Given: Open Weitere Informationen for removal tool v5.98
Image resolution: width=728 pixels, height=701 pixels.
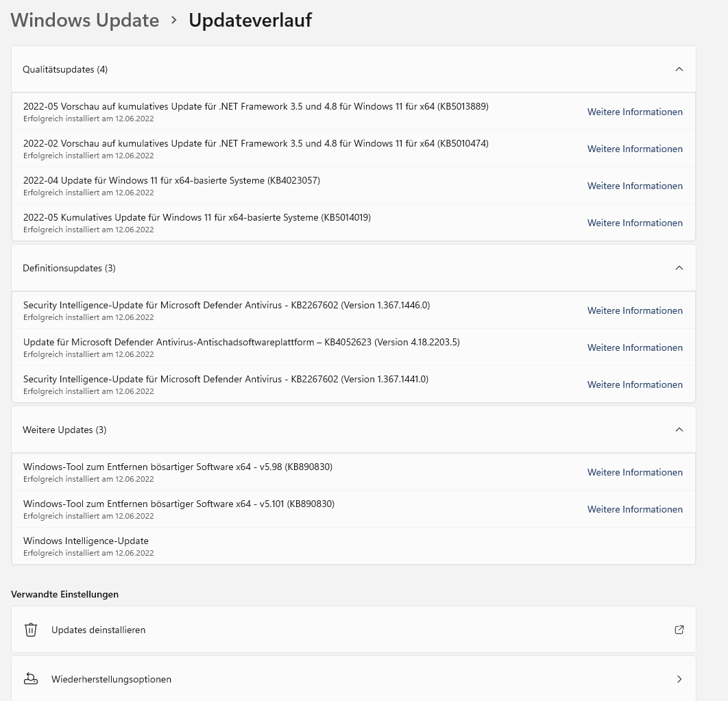Looking at the screenshot, I should pyautogui.click(x=635, y=471).
